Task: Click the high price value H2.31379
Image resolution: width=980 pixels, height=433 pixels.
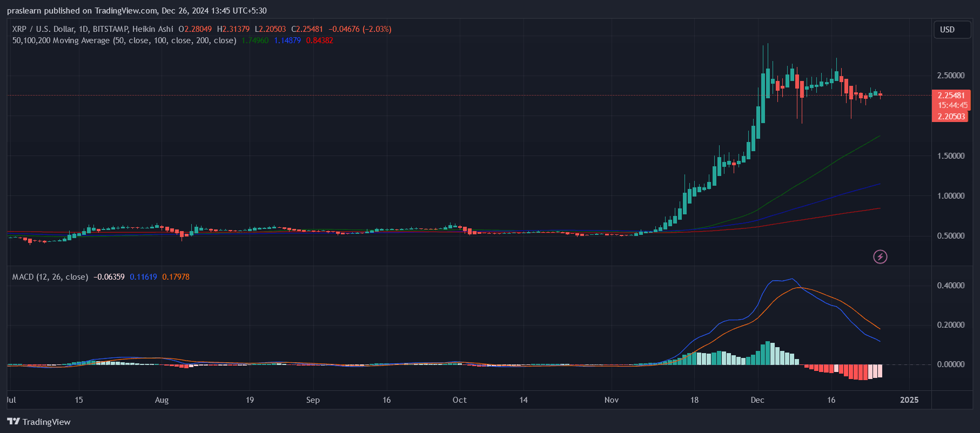Action: (233, 29)
